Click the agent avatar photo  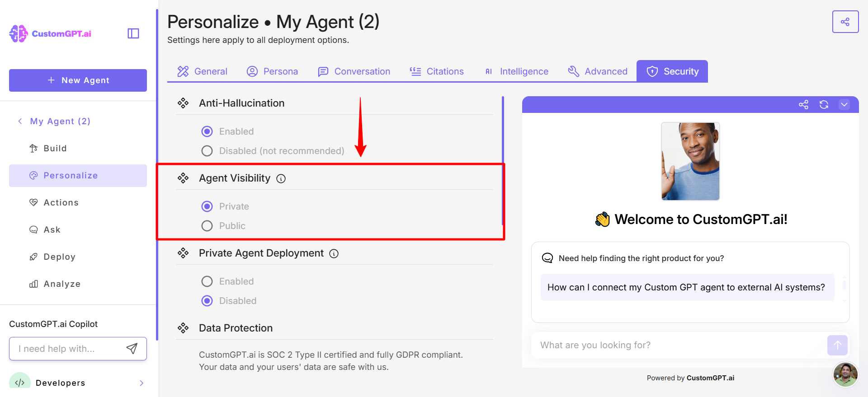coord(690,161)
